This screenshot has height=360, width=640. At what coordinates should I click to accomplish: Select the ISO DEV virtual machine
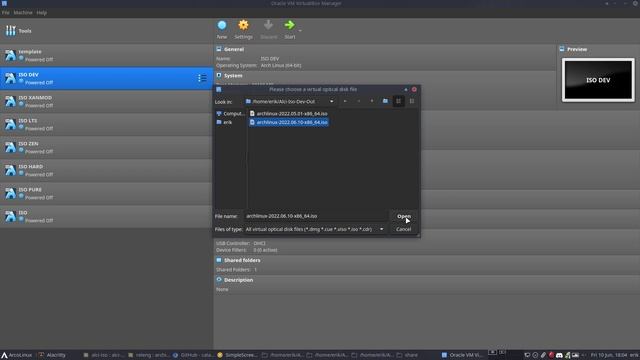point(106,78)
